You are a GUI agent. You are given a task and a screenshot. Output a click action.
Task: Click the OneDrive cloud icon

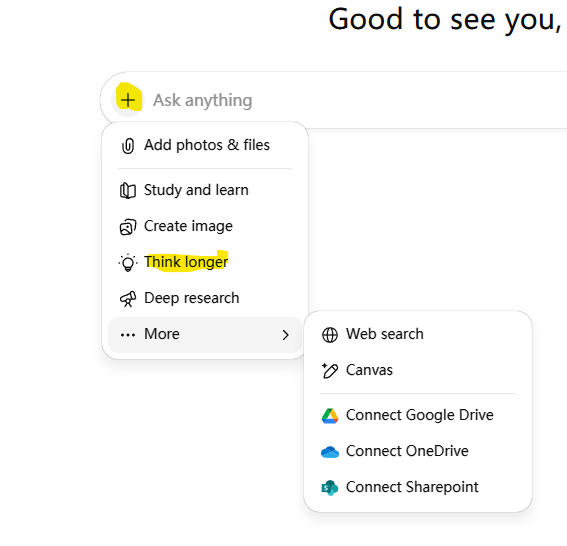click(x=330, y=452)
